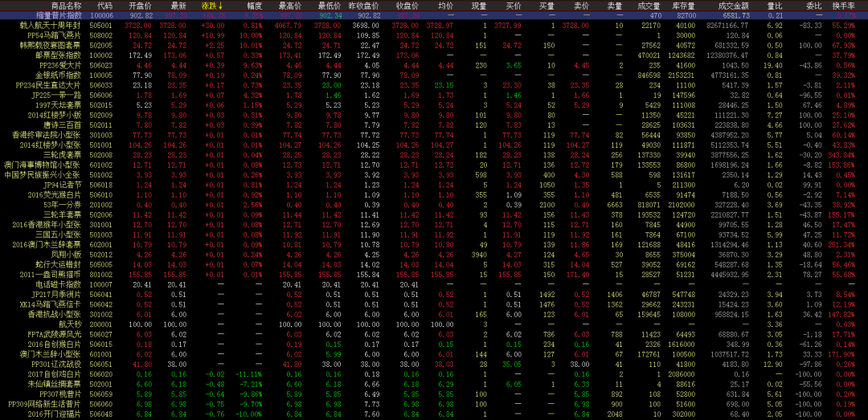The width and height of the screenshot is (868, 420).
Task: Select the PP234民生直达大片 row
Action: [434, 85]
